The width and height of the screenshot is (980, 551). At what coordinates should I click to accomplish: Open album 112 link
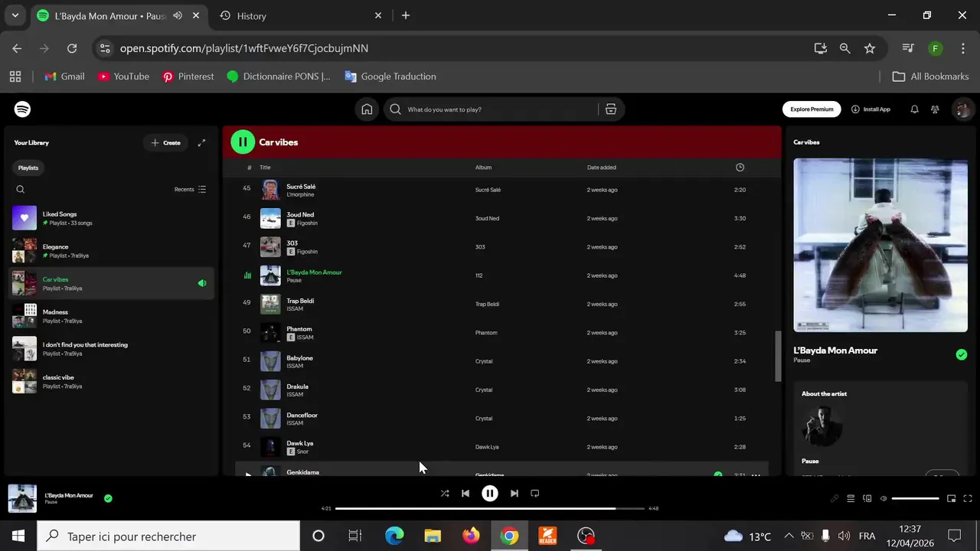coord(479,275)
